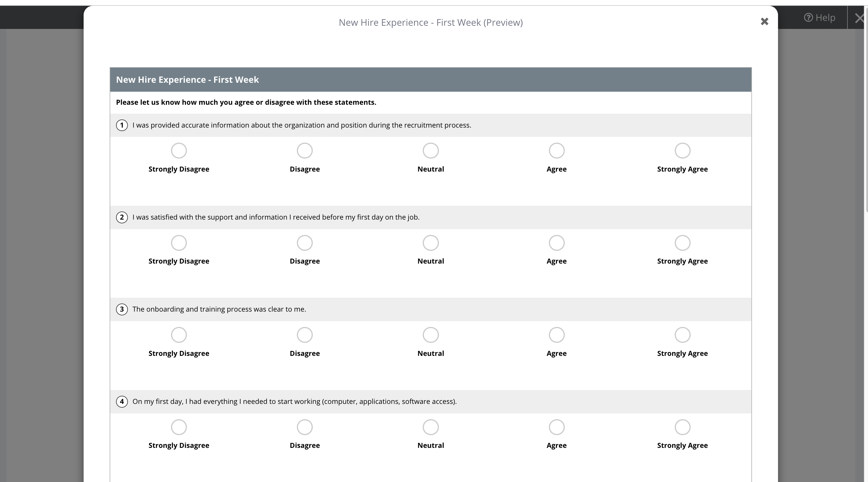The height and width of the screenshot is (482, 868).
Task: Click the question 4 number badge
Action: [x=122, y=402]
